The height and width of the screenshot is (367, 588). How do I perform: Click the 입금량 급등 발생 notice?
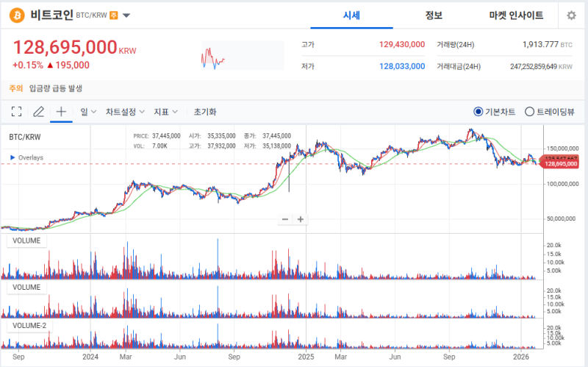[56, 88]
